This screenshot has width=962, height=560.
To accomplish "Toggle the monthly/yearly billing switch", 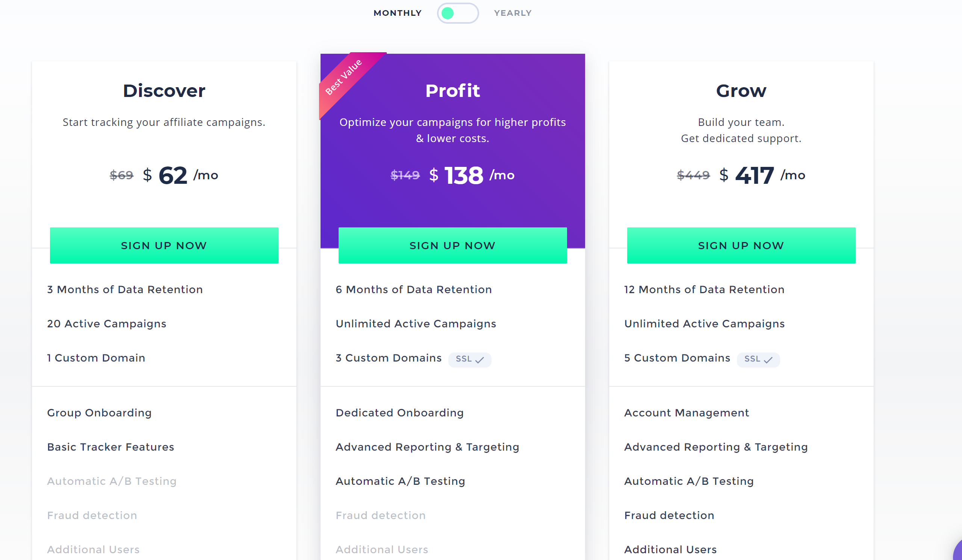I will 457,13.
